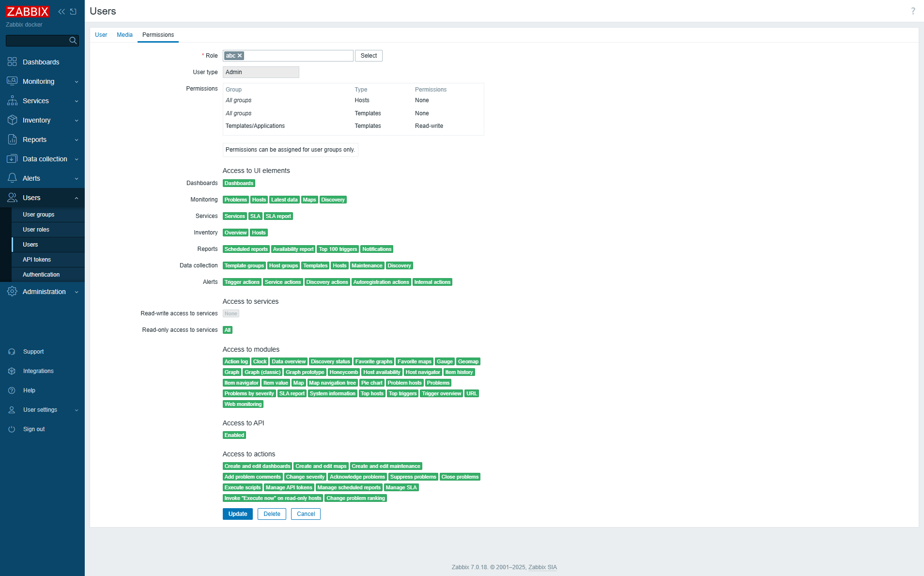The image size is (924, 576).
Task: Click the kiosk mode icon beside logo
Action: point(73,12)
